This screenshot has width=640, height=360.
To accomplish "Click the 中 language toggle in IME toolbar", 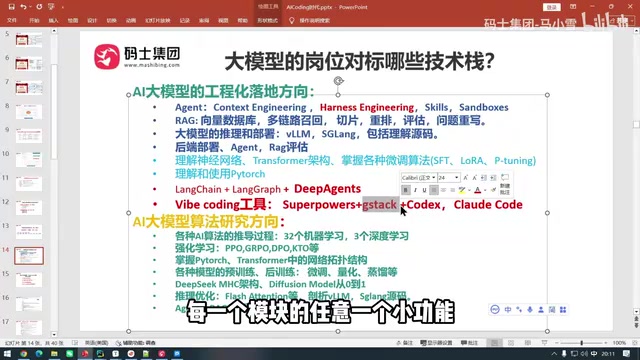I will point(508,310).
